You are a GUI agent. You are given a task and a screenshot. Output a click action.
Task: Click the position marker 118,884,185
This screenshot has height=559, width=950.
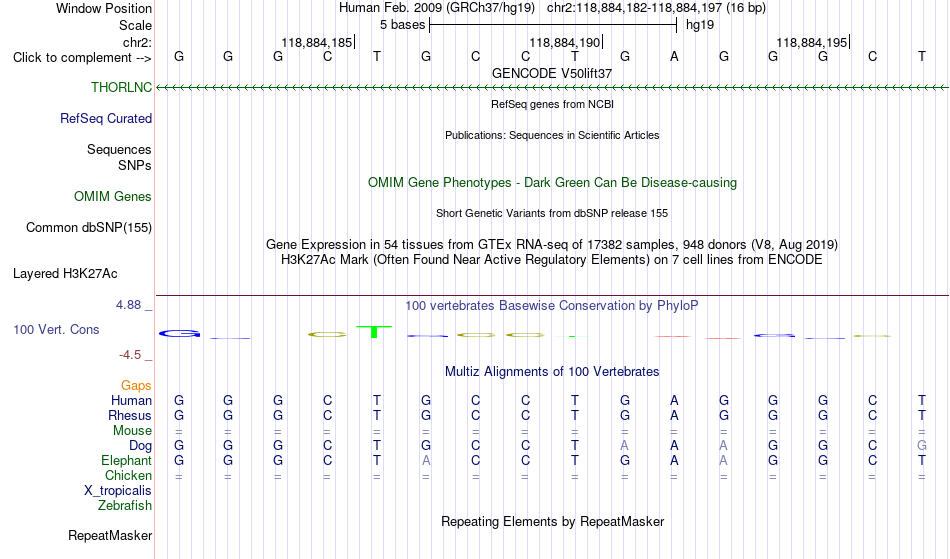317,42
